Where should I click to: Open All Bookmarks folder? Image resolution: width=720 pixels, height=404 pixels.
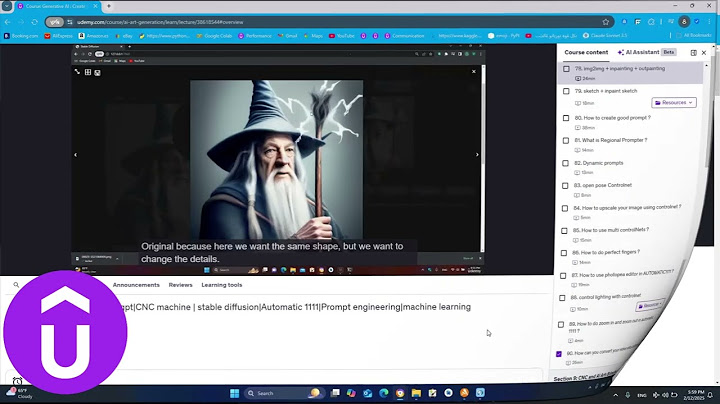tap(694, 35)
